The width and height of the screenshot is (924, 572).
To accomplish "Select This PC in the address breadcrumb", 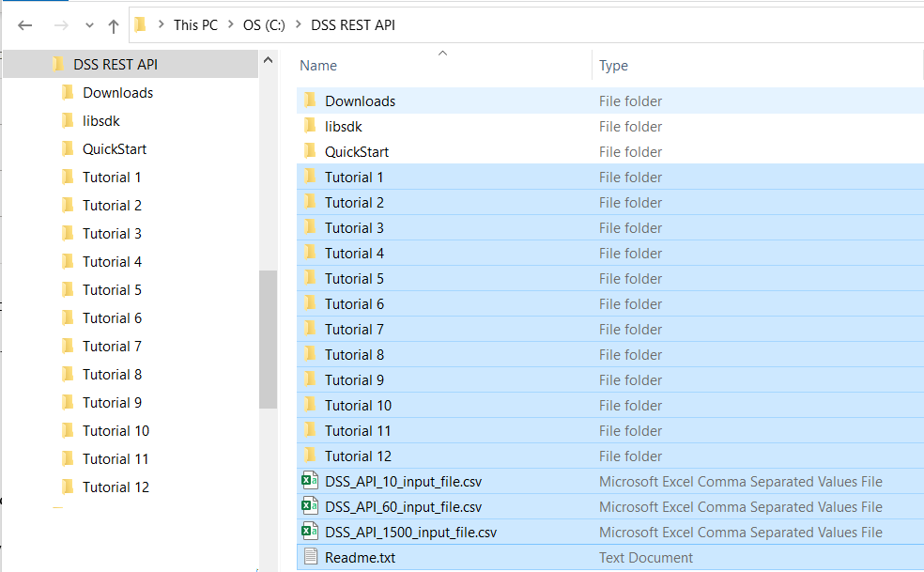I will click(195, 25).
